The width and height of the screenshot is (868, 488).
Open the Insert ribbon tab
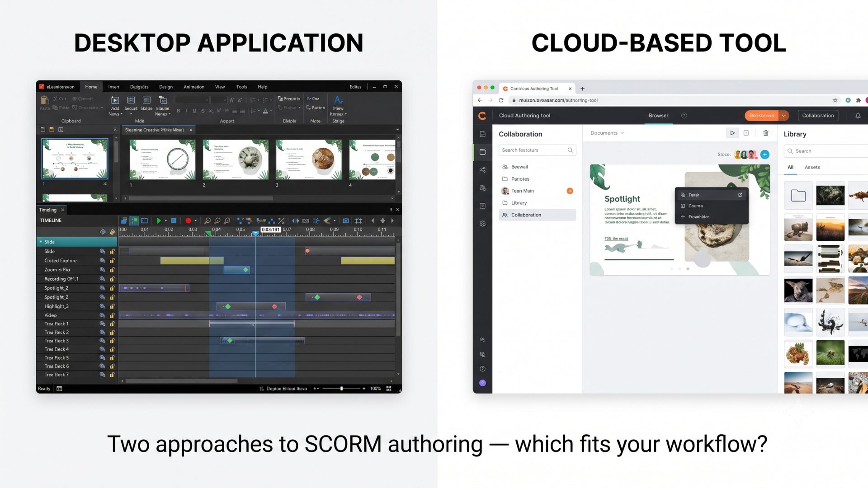click(x=114, y=87)
